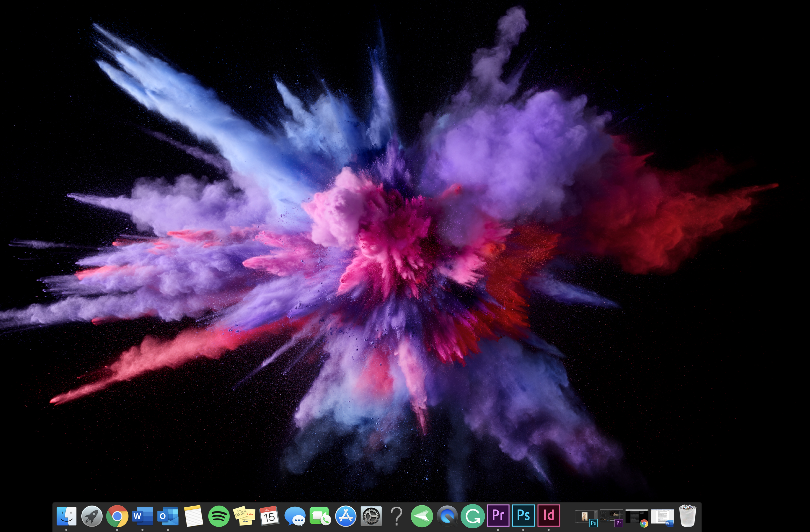Restore the minimized Word document window

[662, 517]
